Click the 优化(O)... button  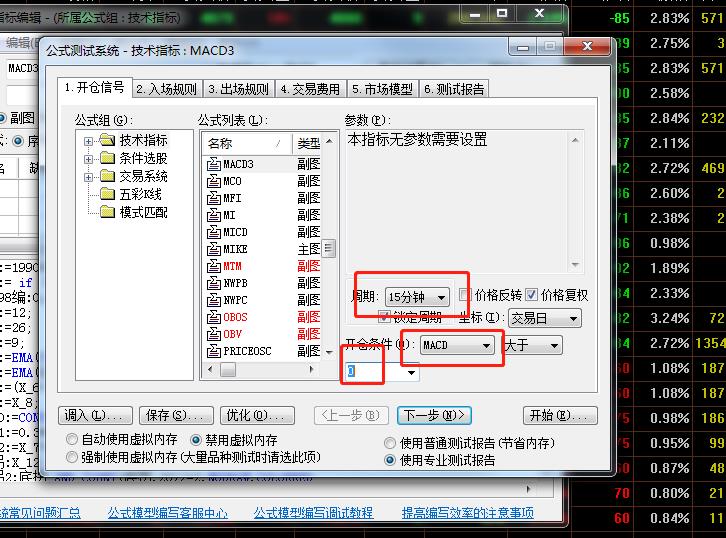[x=257, y=415]
